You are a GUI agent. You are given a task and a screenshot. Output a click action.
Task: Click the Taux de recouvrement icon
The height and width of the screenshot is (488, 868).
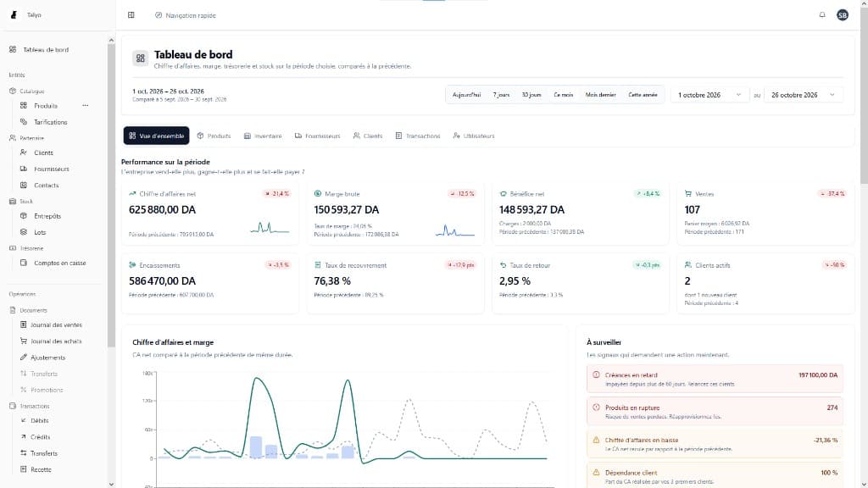click(318, 265)
